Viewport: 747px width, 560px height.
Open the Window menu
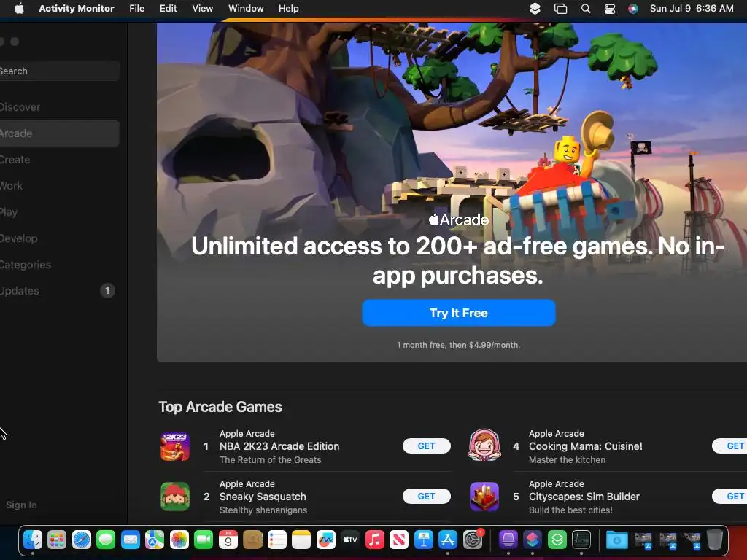pos(246,8)
